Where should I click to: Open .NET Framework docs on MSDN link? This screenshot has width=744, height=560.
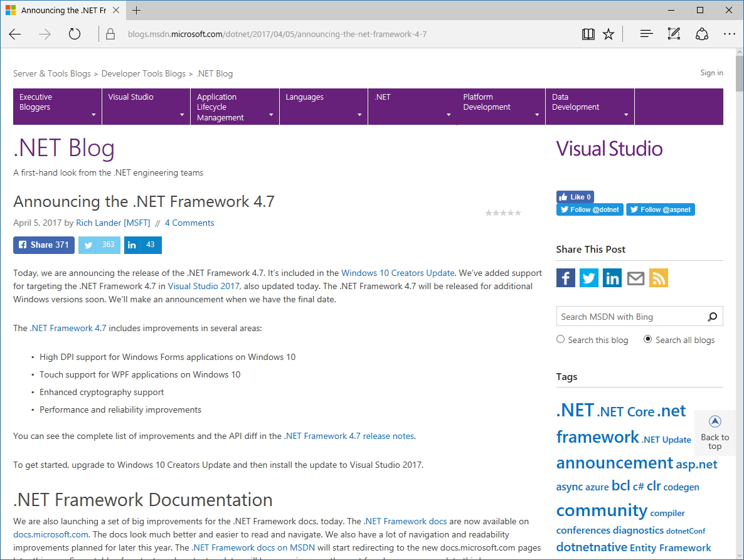point(253,547)
